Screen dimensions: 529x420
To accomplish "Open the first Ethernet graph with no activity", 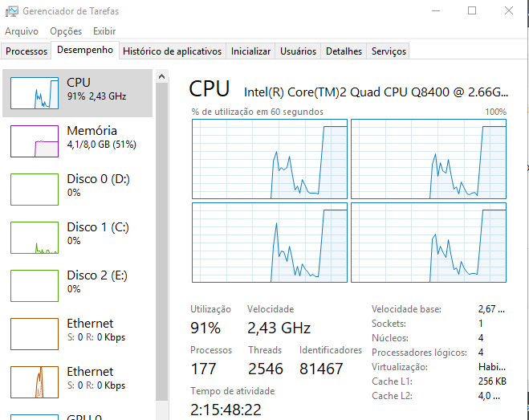I will [35, 334].
